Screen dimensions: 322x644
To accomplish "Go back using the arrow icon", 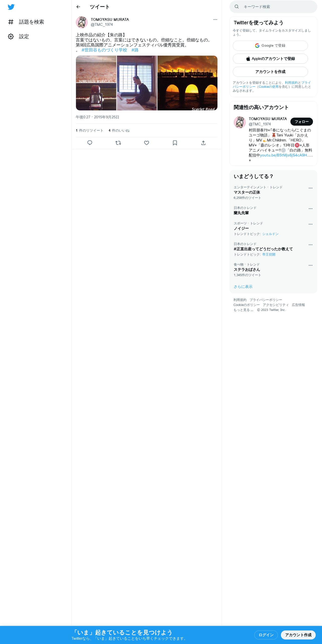I will (x=78, y=7).
